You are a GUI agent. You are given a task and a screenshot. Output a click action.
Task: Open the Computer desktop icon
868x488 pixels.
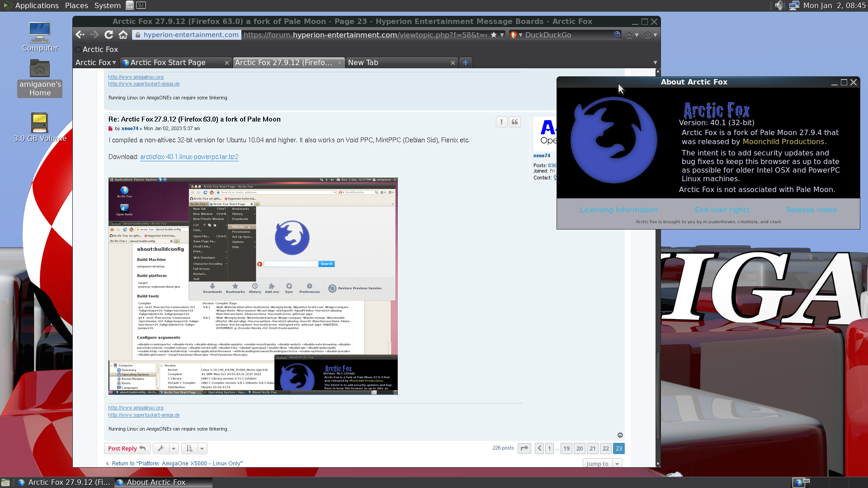point(40,37)
